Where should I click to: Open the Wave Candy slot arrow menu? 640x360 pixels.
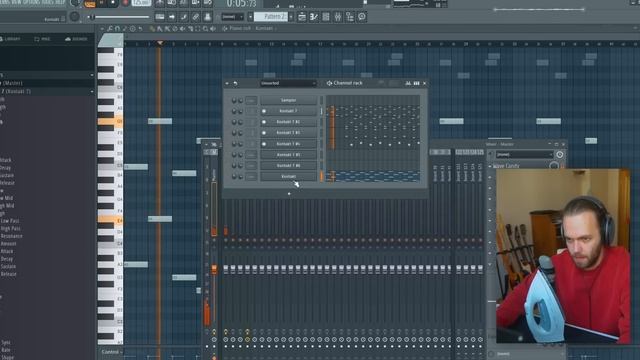[x=490, y=166]
